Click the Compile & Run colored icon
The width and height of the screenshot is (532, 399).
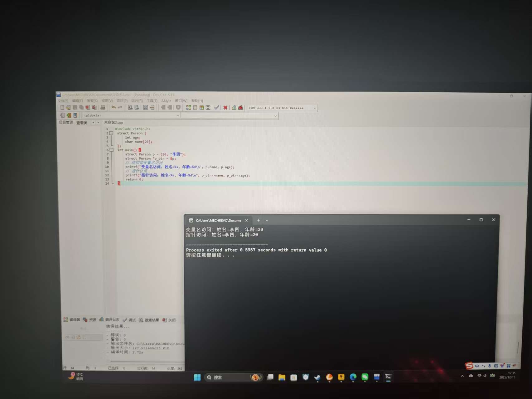[201, 107]
